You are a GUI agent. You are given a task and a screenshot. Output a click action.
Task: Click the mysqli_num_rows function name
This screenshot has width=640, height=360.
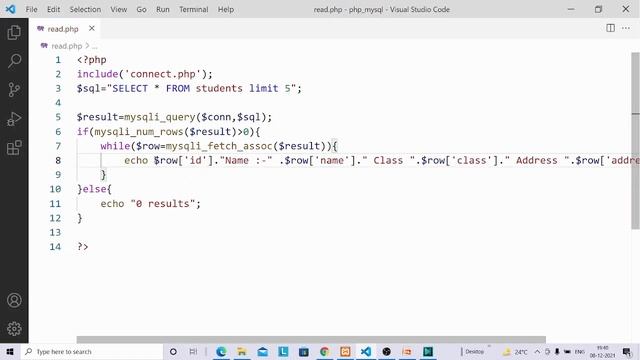pyautogui.click(x=139, y=132)
